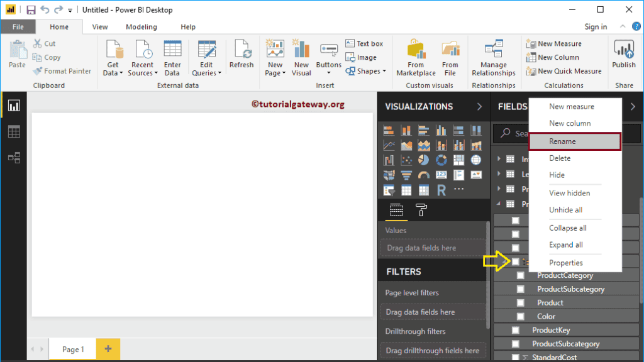The image size is (644, 362).
Task: Select the waterfall chart visualization
Action: (x=389, y=160)
